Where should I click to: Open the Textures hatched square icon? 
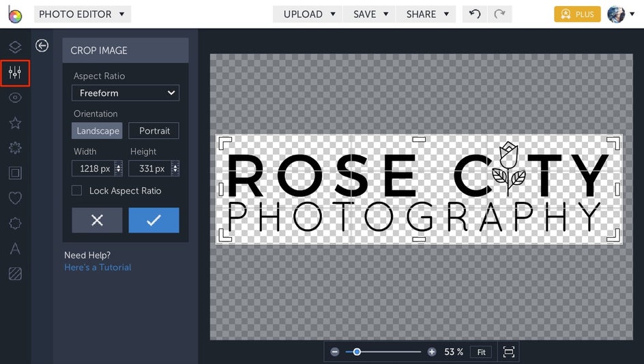point(15,274)
